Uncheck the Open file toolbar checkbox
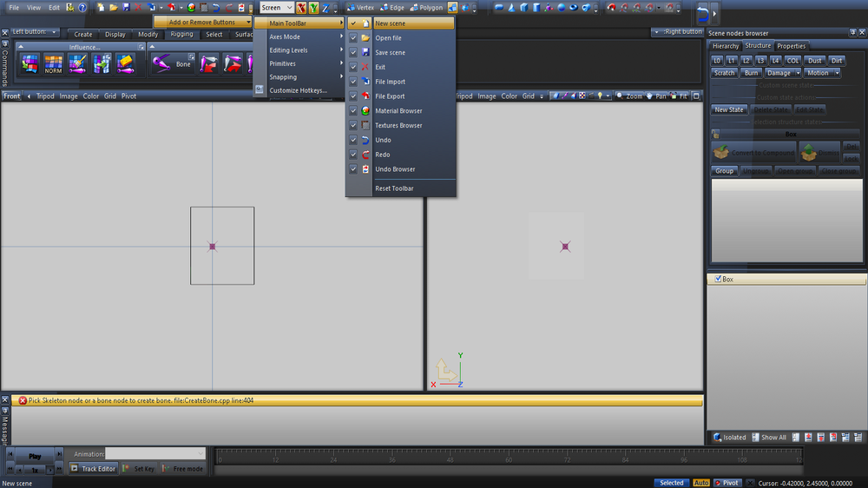The image size is (868, 488). (x=353, y=37)
